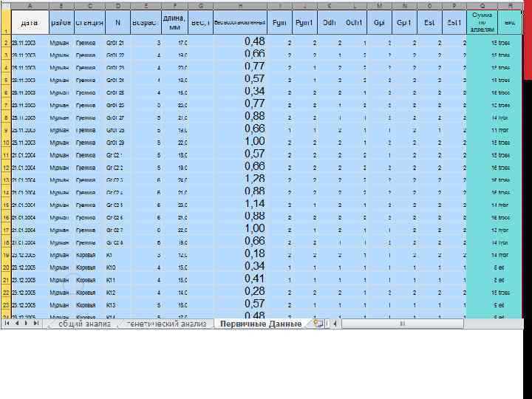The width and height of the screenshot is (532, 399).
Task: Click the 'вид' header cell in column R
Action: [510, 22]
